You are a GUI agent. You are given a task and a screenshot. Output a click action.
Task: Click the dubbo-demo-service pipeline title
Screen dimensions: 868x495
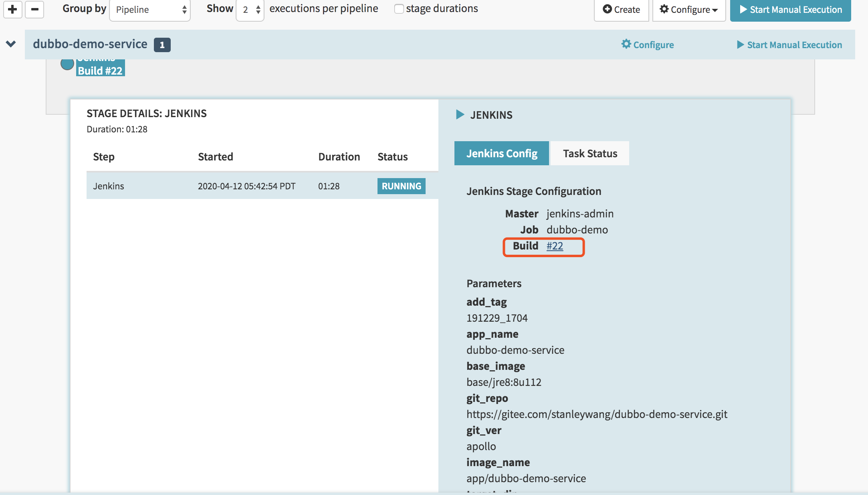click(x=90, y=44)
